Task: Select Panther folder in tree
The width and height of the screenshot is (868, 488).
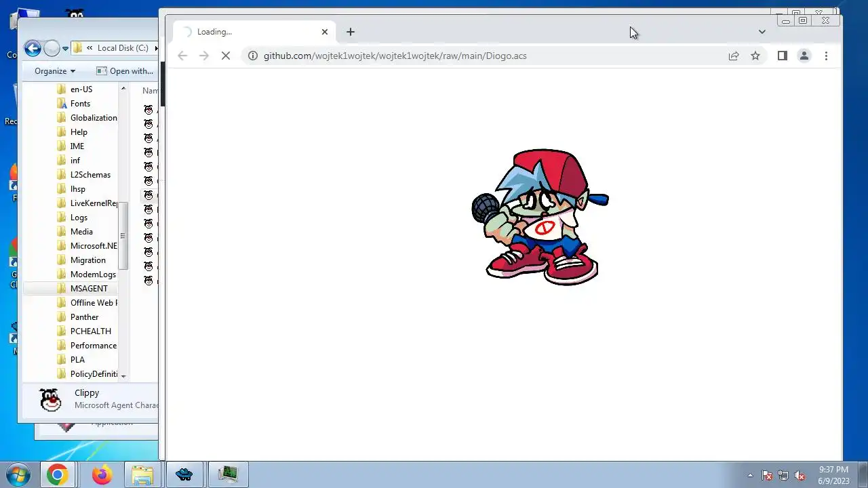Action: click(x=84, y=317)
